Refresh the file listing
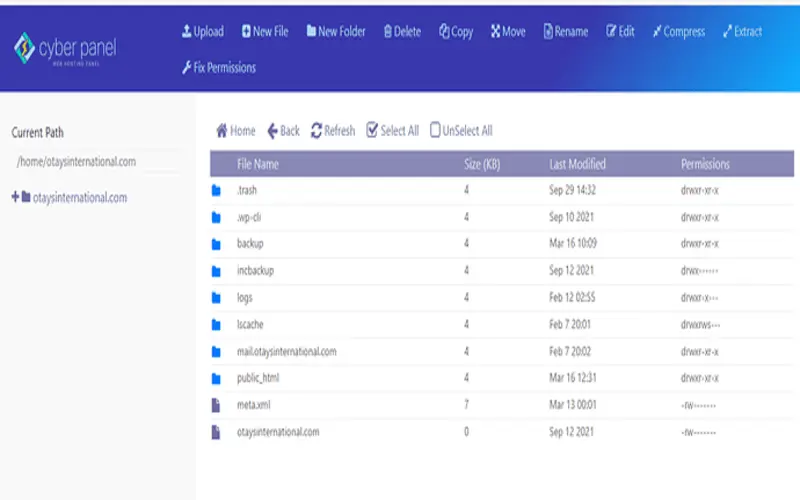The image size is (800, 500). pos(333,131)
